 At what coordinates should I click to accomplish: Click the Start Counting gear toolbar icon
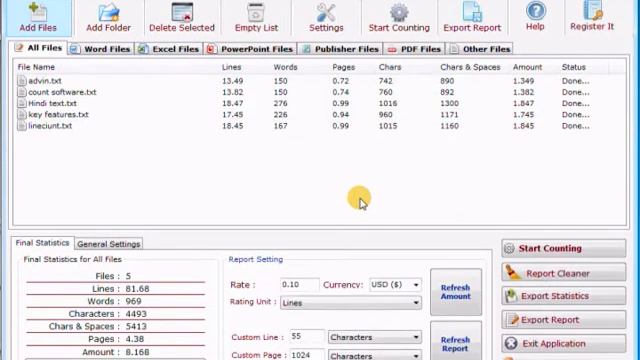coord(399,12)
